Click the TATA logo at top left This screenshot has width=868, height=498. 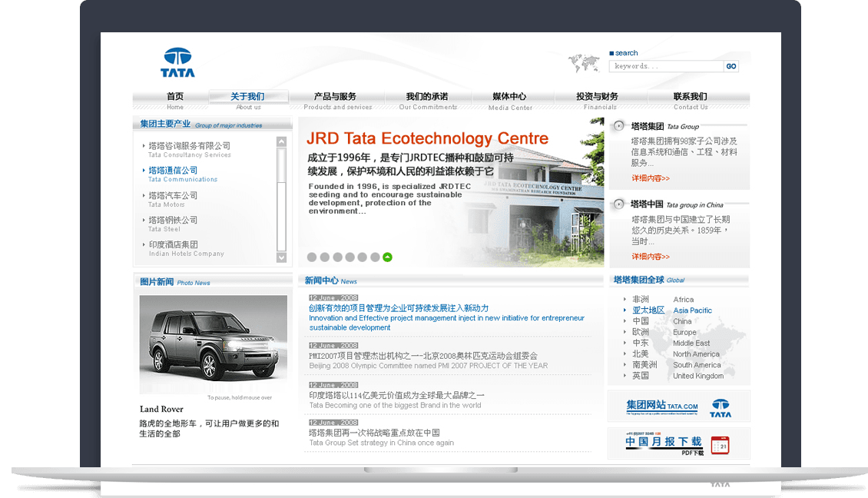tap(177, 64)
